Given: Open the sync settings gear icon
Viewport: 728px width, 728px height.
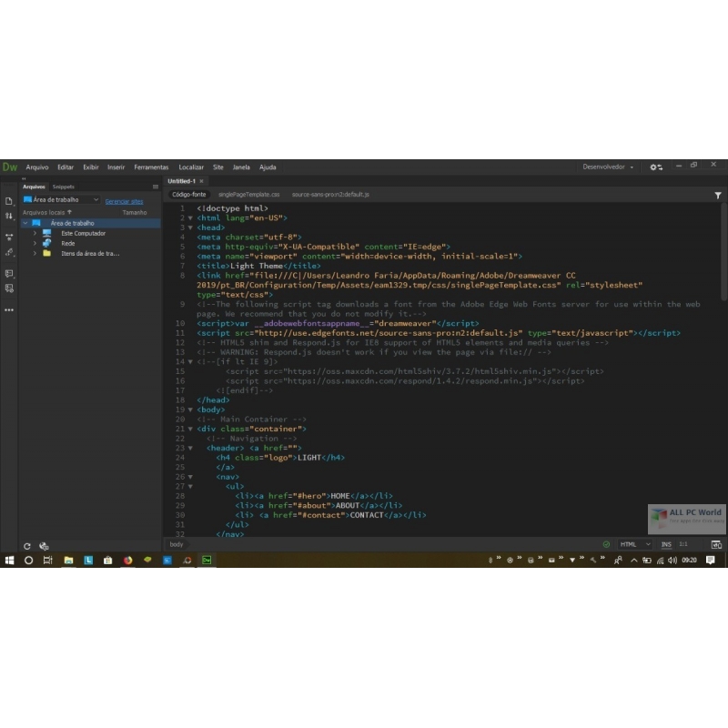Looking at the screenshot, I should coord(656,167).
